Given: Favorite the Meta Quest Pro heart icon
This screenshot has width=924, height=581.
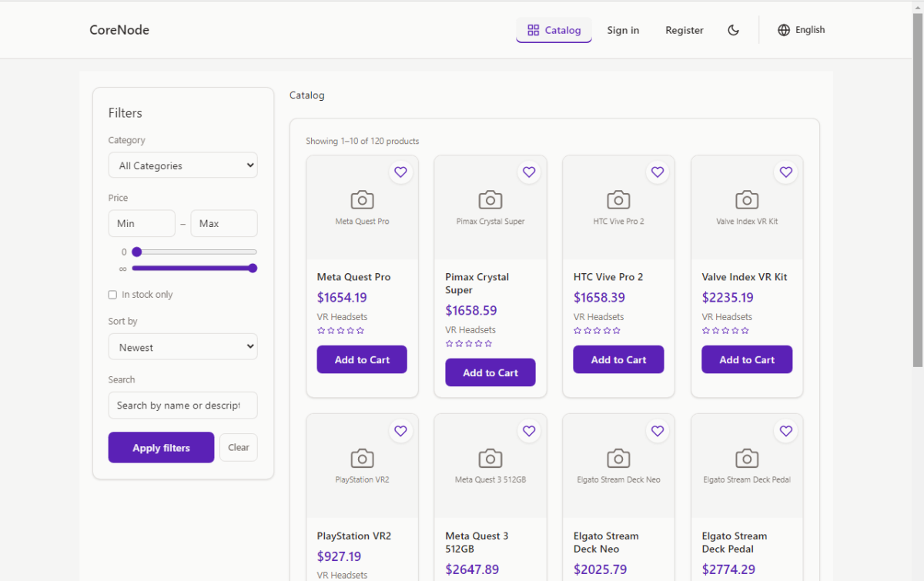Looking at the screenshot, I should click(400, 172).
